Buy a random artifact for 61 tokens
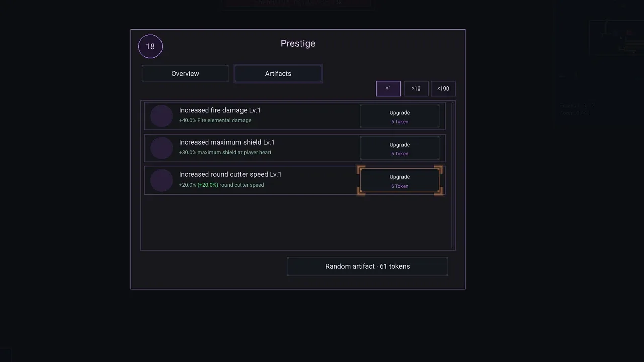 click(x=367, y=266)
